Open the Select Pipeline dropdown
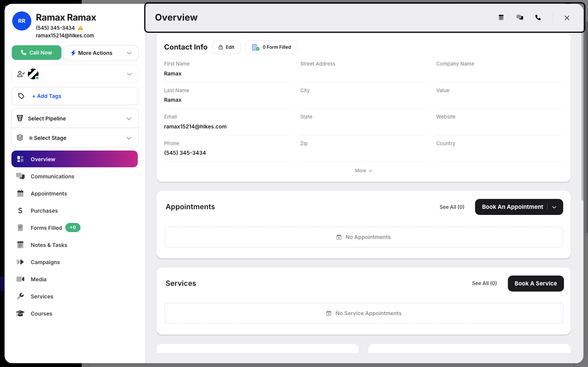 [x=75, y=119]
